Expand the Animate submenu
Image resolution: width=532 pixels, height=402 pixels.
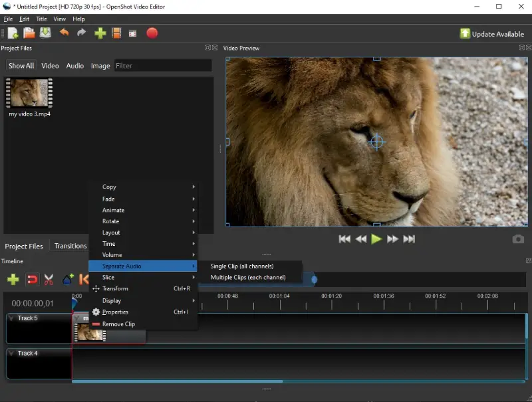(143, 210)
